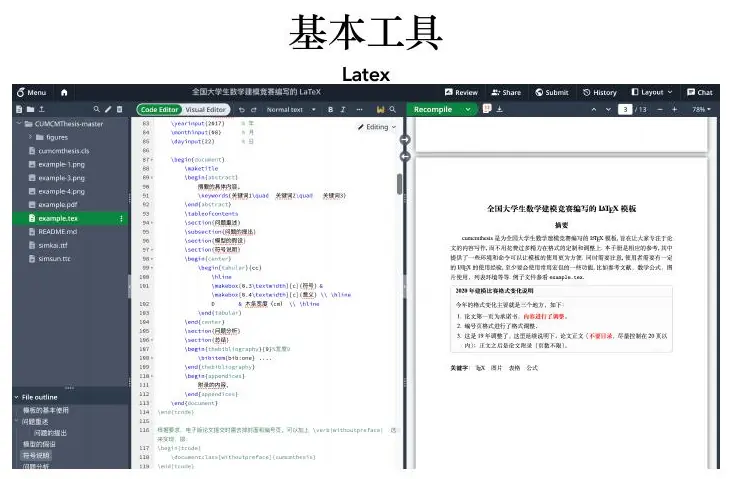Open the Editing mode dropdown
Image resolution: width=734 pixels, height=479 pixels.
click(377, 127)
